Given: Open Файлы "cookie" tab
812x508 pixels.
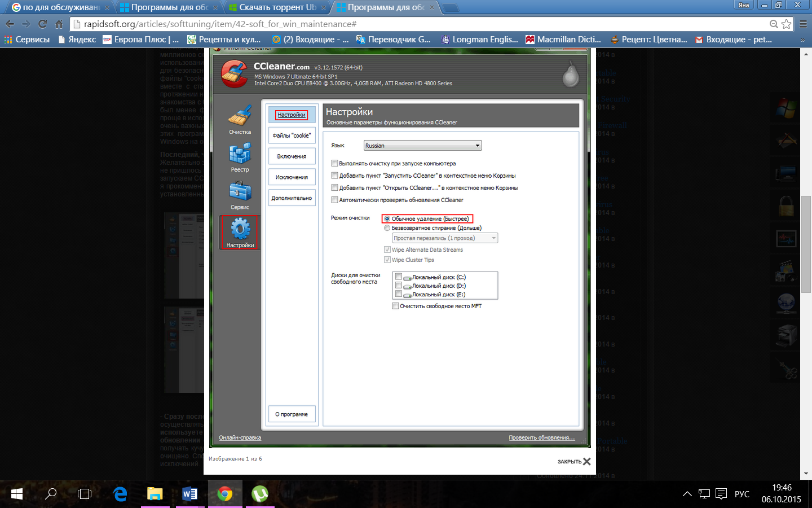Looking at the screenshot, I should coord(292,135).
